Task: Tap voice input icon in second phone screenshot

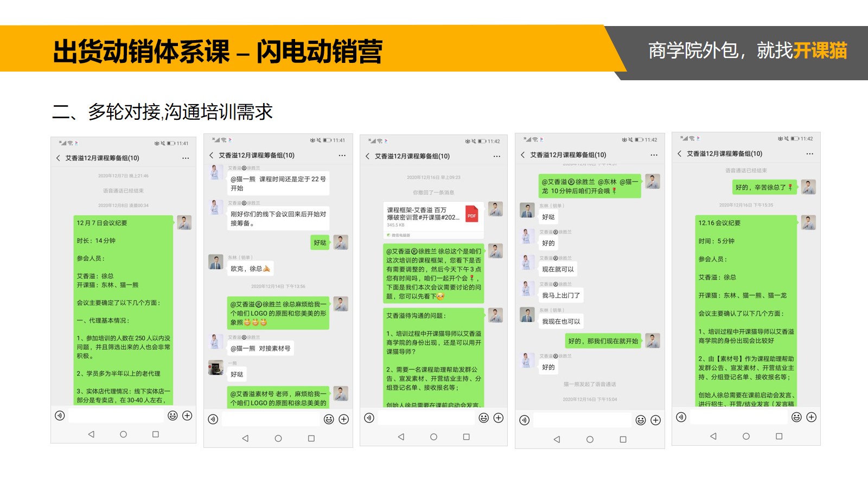Action: [213, 419]
